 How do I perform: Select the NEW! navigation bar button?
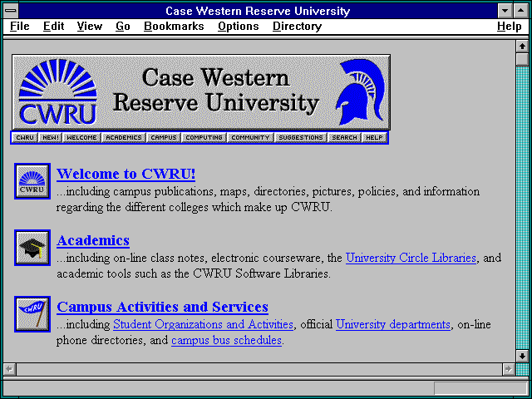(x=51, y=137)
